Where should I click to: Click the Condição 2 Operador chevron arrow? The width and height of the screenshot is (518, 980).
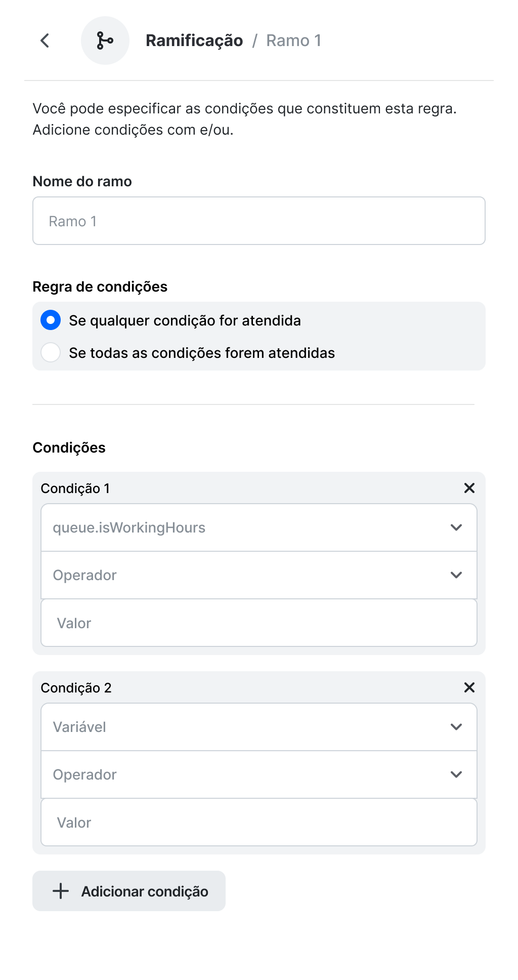pos(456,774)
